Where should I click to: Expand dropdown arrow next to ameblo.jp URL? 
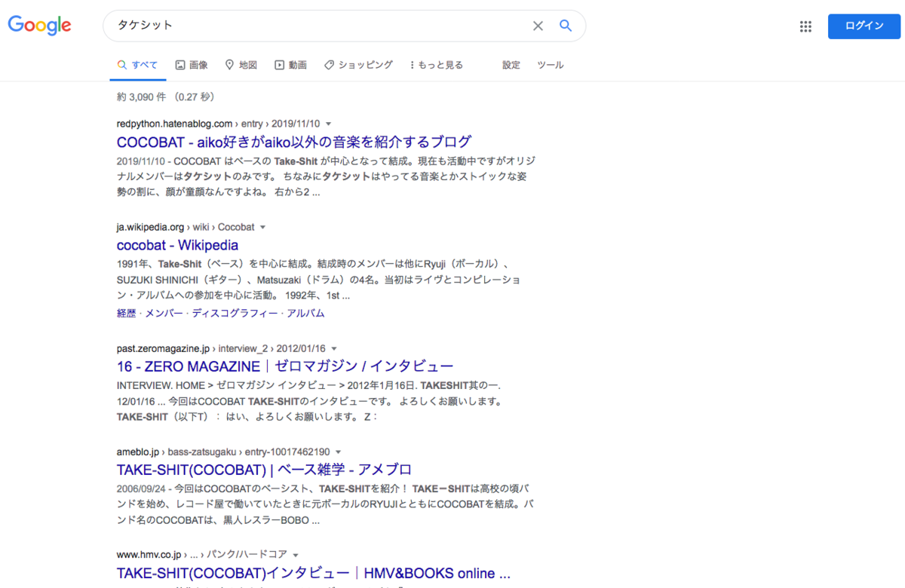[x=339, y=452]
